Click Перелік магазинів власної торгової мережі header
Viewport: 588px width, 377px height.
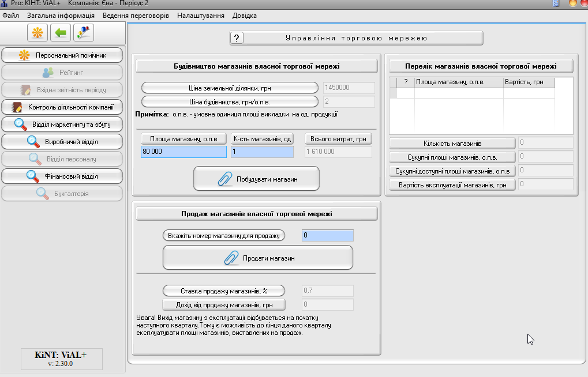tap(481, 66)
